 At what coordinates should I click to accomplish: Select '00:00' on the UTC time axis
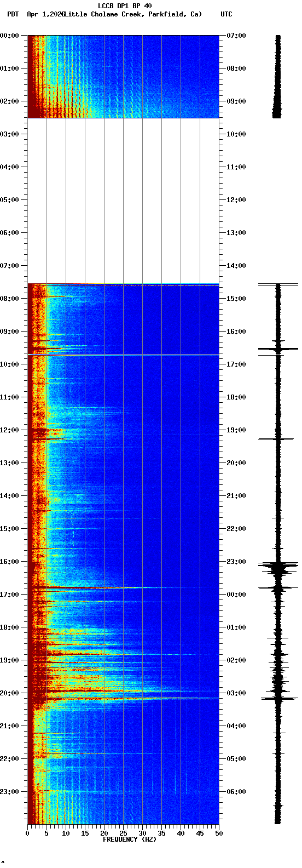pos(236,595)
